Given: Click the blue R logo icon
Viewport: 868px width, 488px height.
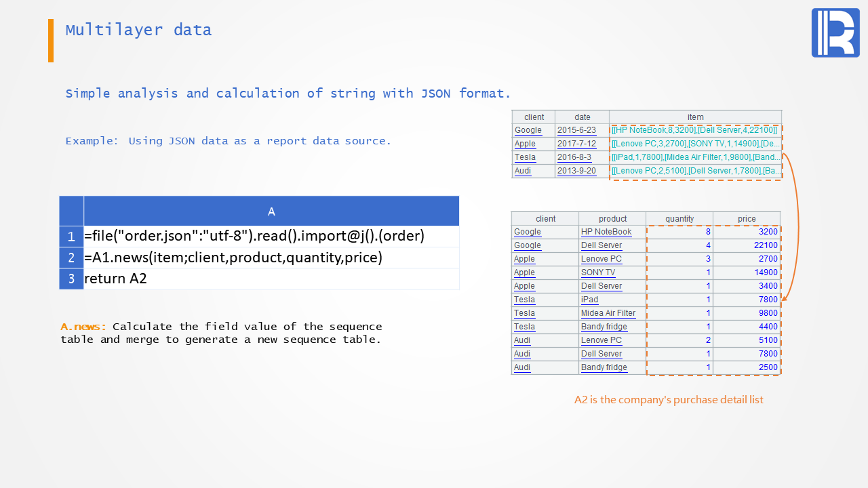Looking at the screenshot, I should (835, 33).
